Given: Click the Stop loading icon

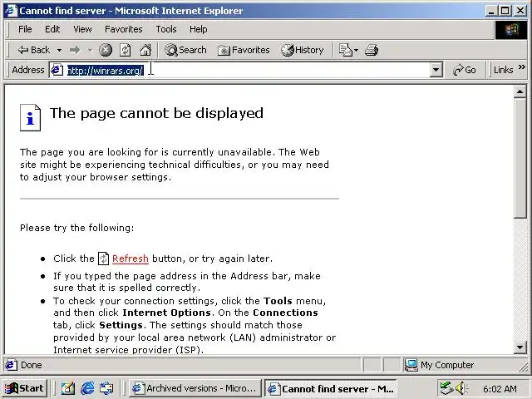Looking at the screenshot, I should coord(106,50).
